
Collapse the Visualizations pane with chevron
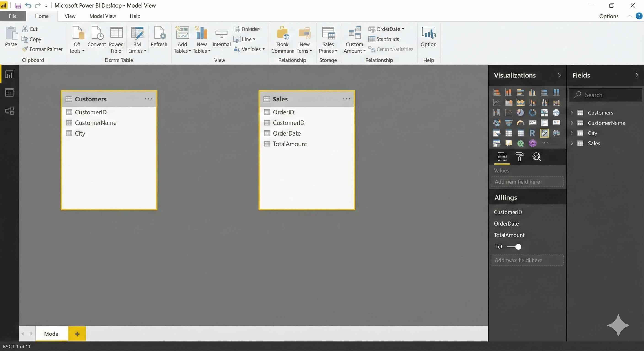tap(559, 75)
